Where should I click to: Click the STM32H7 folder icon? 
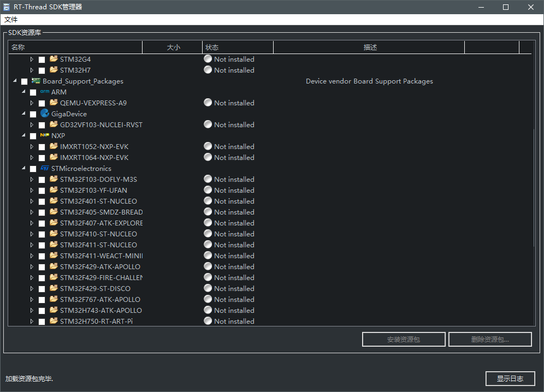[x=54, y=70]
